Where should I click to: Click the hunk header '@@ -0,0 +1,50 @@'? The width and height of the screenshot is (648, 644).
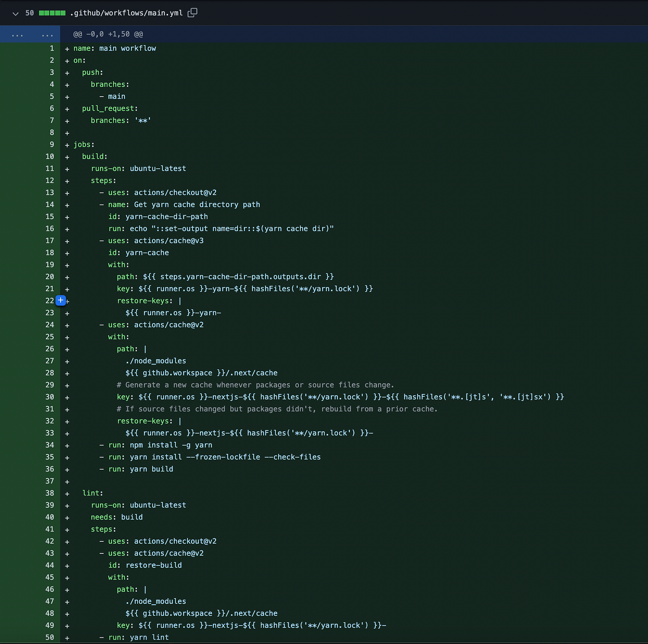click(108, 34)
